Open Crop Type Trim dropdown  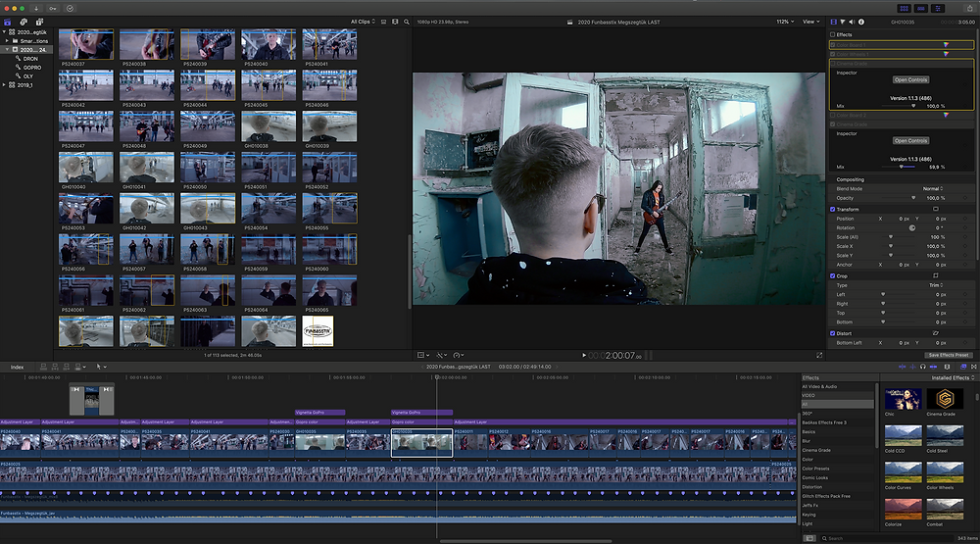(x=936, y=285)
